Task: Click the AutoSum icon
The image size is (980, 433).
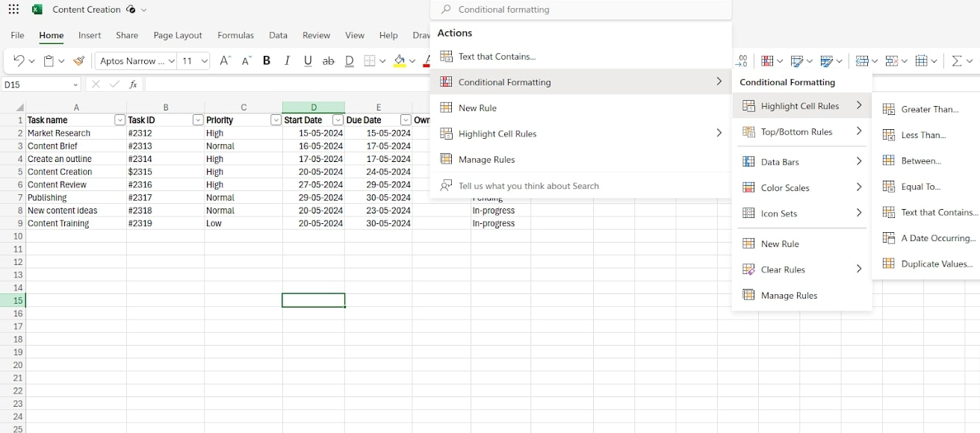Action: coord(957,60)
